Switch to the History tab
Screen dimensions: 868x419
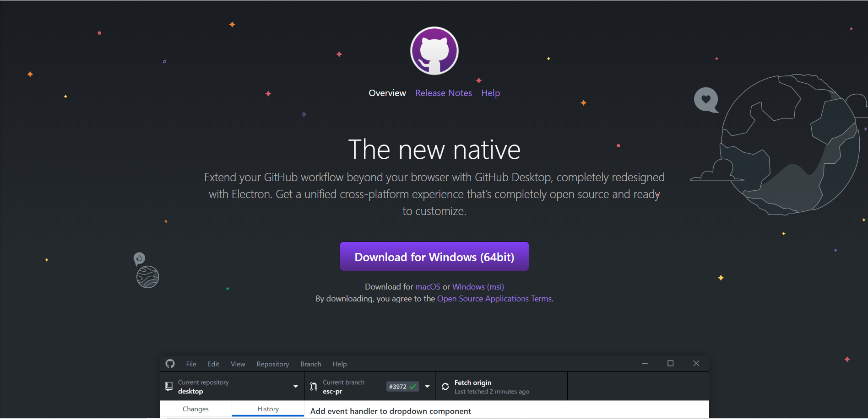(268, 409)
